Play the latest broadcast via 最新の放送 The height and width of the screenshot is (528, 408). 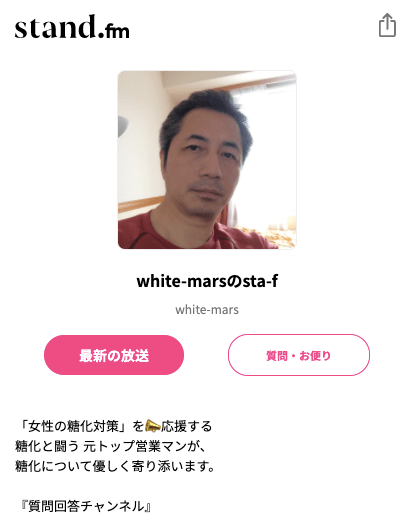coord(114,355)
